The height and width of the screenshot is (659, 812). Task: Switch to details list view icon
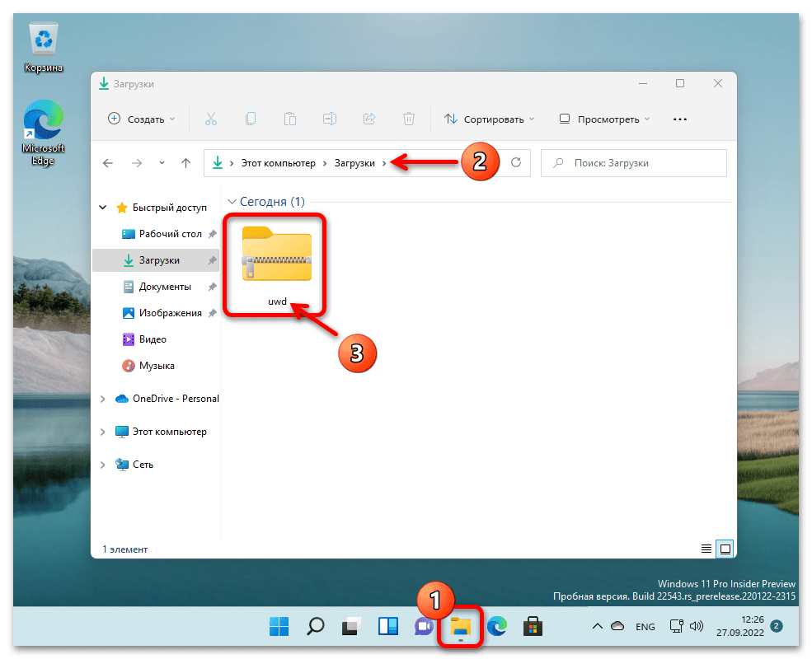click(706, 549)
